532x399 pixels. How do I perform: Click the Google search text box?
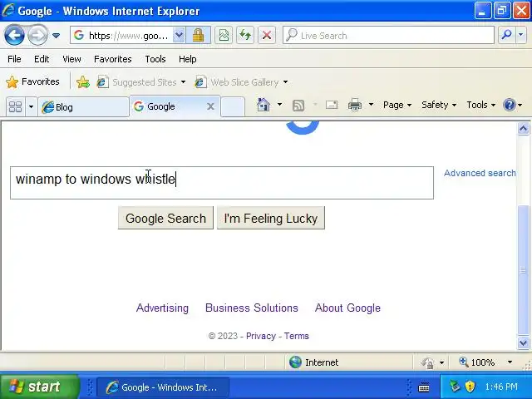click(222, 183)
